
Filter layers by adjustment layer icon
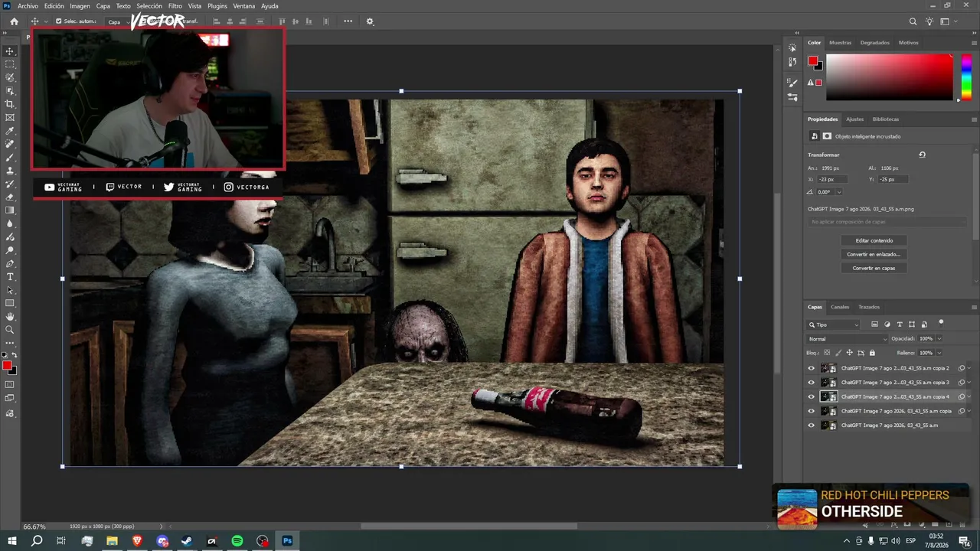tap(887, 324)
